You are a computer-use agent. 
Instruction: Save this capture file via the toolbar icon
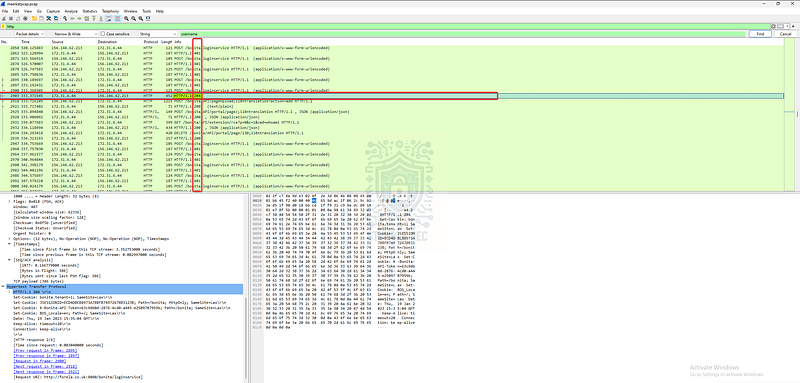tap(41, 18)
